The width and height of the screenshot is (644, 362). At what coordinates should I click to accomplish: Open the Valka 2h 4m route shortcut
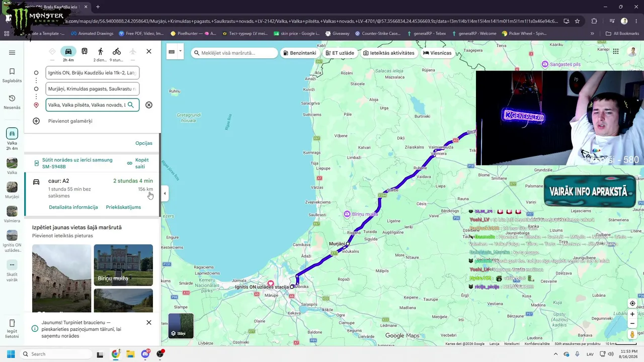pyautogui.click(x=12, y=139)
